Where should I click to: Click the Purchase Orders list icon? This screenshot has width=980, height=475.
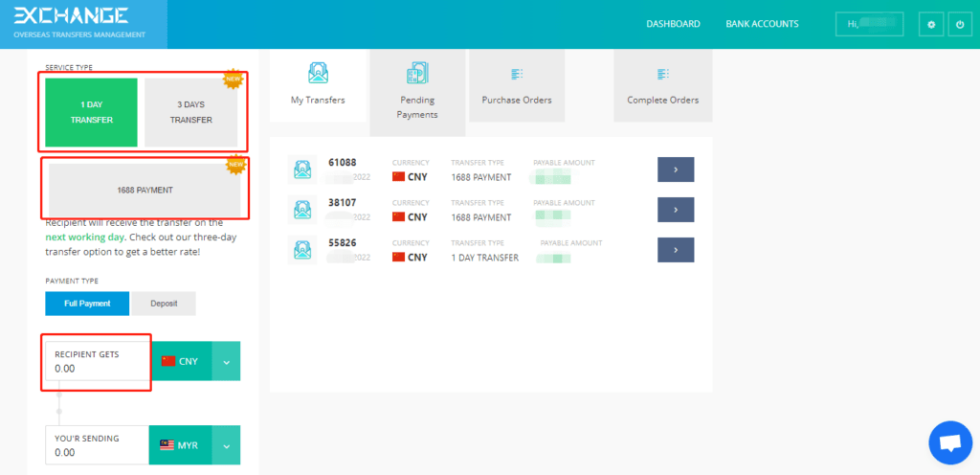click(517, 74)
